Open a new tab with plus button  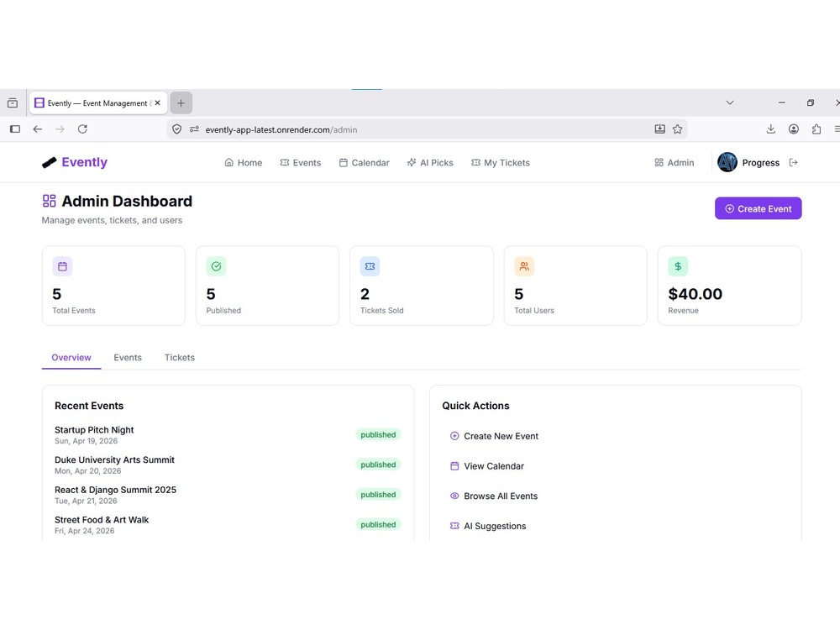[181, 102]
